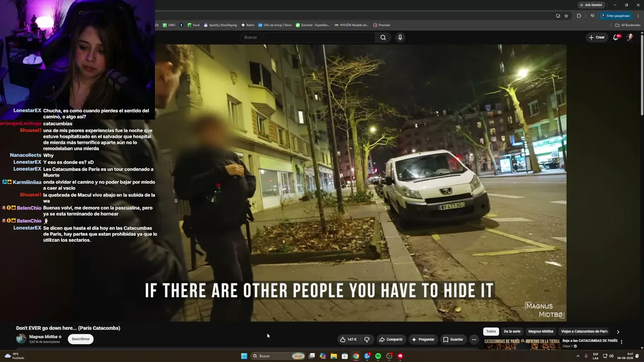
Task: Open the Previred bookmark
Action: click(x=382, y=25)
